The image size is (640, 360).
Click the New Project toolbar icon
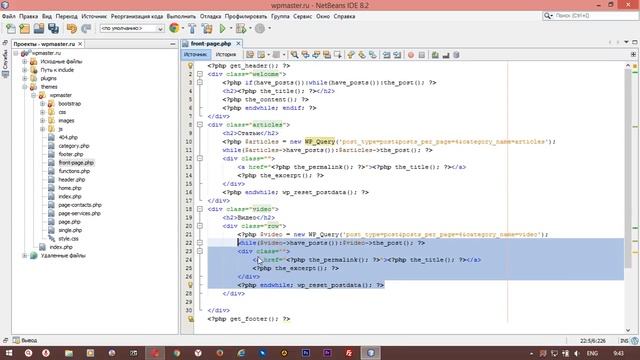[x=24, y=29]
